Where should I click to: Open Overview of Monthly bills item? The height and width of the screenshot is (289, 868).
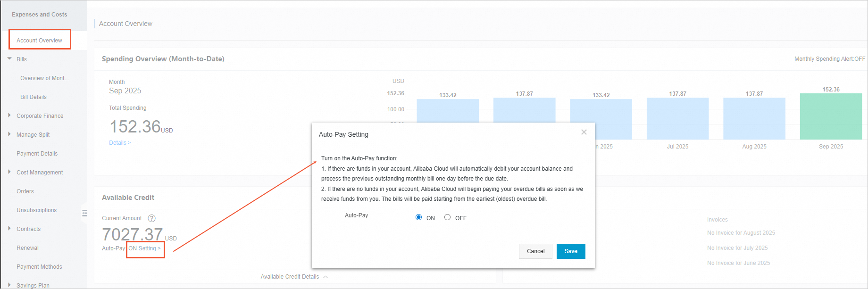click(x=45, y=78)
